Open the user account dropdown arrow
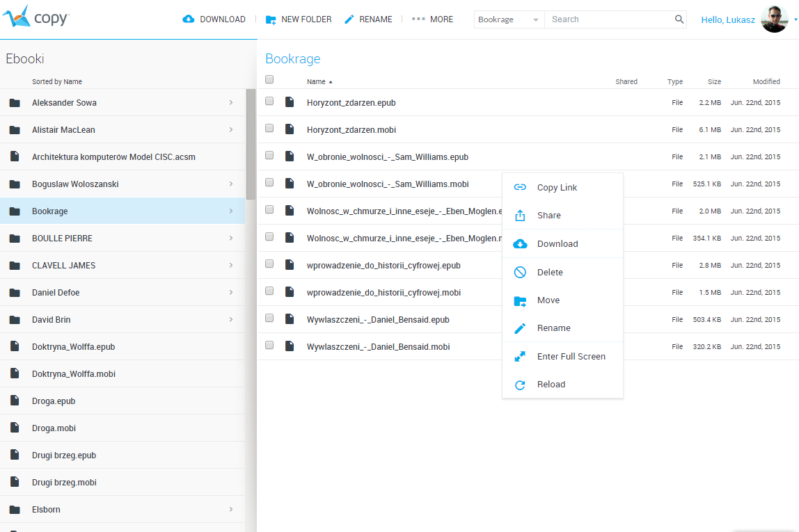 point(795,19)
